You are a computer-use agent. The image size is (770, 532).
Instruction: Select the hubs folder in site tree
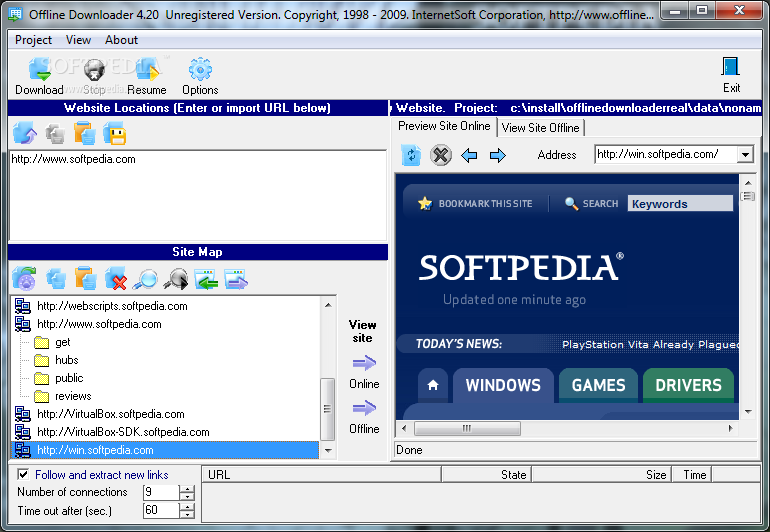(x=67, y=360)
